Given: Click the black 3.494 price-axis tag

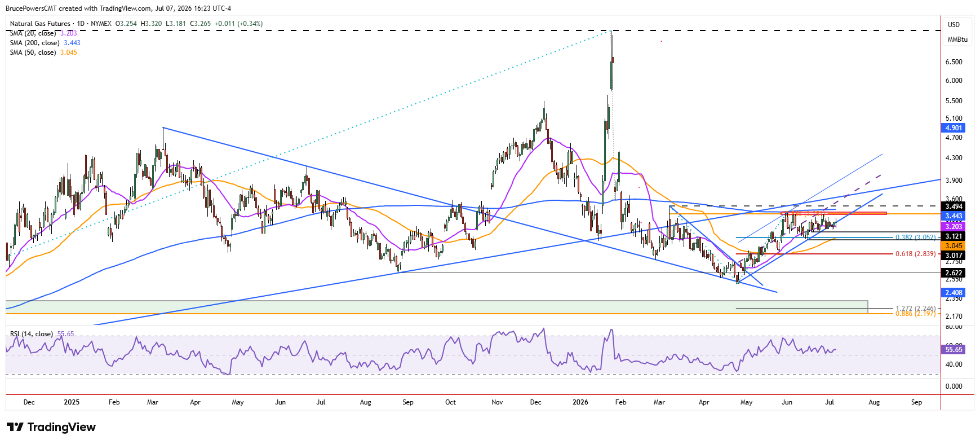Looking at the screenshot, I should tap(954, 206).
